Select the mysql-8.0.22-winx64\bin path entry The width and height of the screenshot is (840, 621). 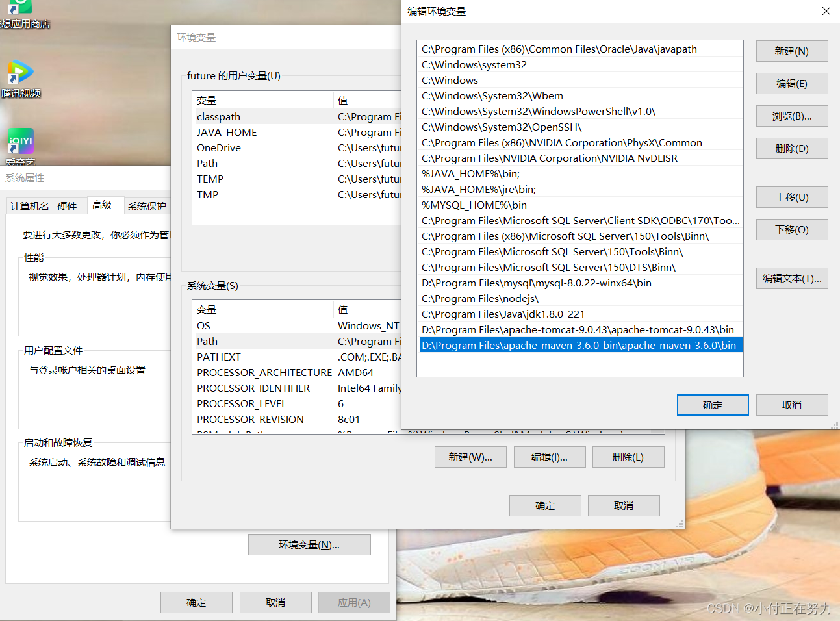pyautogui.click(x=581, y=283)
